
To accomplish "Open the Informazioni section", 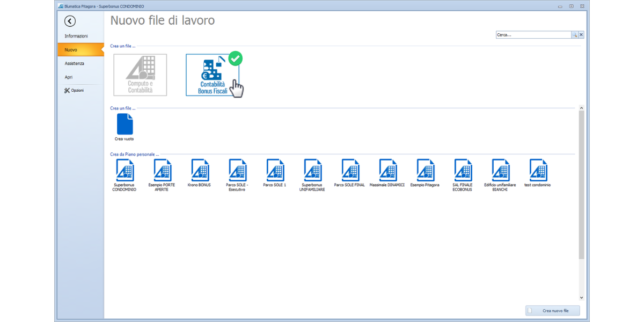I will [x=76, y=36].
